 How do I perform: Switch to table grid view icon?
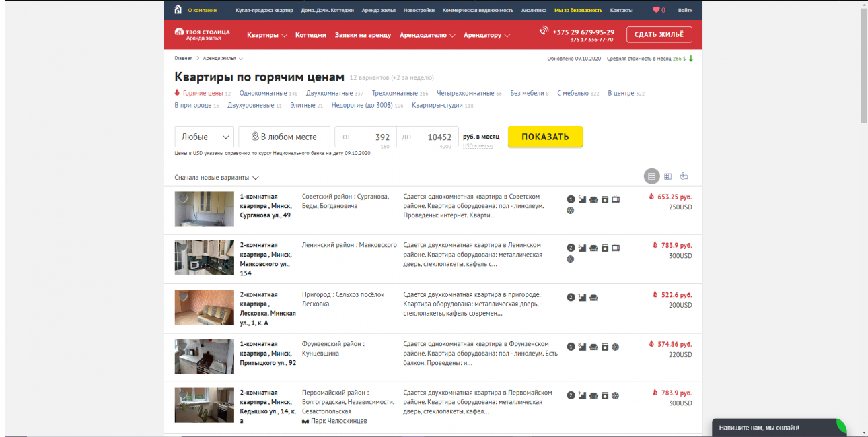pos(667,176)
